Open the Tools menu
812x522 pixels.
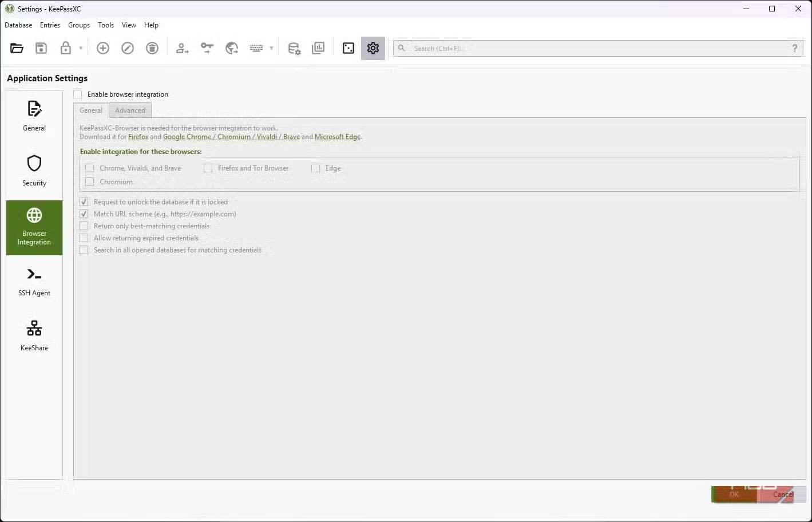106,25
